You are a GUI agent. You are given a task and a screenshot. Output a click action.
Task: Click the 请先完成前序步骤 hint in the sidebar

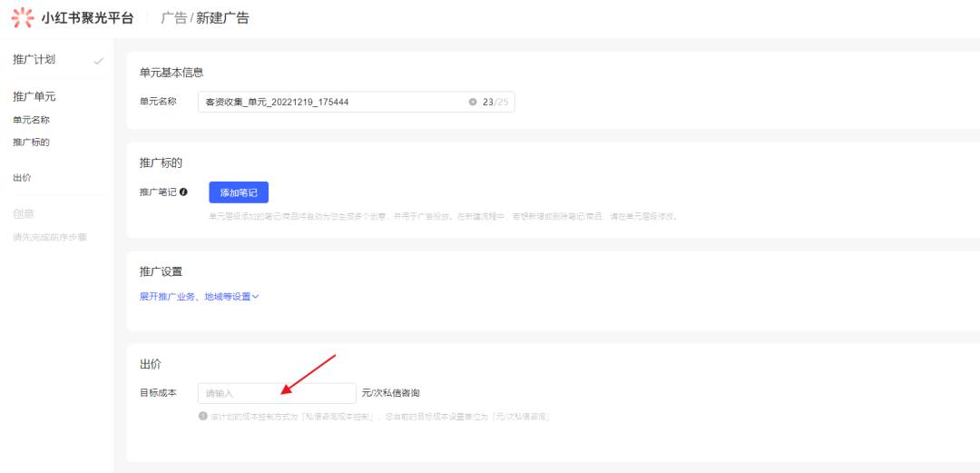tap(50, 237)
